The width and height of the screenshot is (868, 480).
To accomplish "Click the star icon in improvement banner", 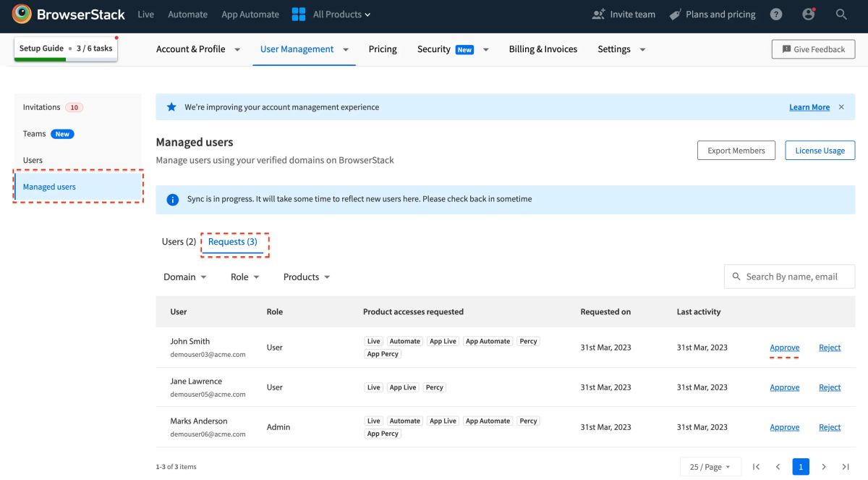I will coord(171,107).
